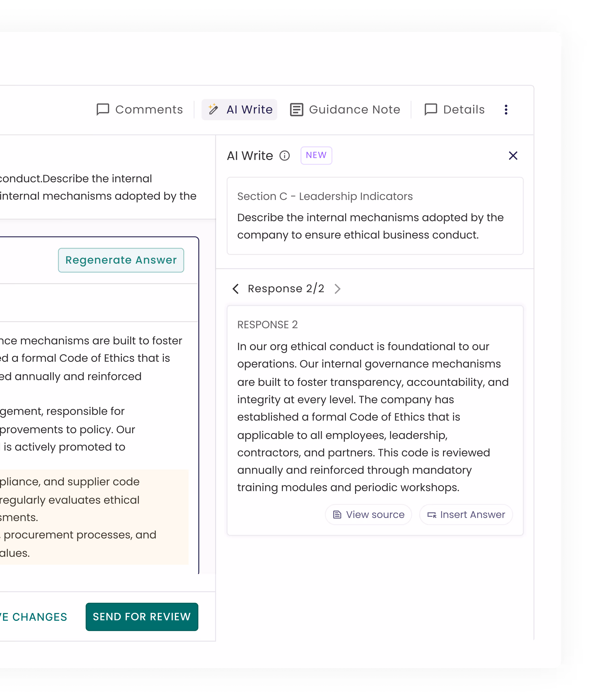The width and height of the screenshot is (593, 700).
Task: Open the Comments tab
Action: coord(140,110)
